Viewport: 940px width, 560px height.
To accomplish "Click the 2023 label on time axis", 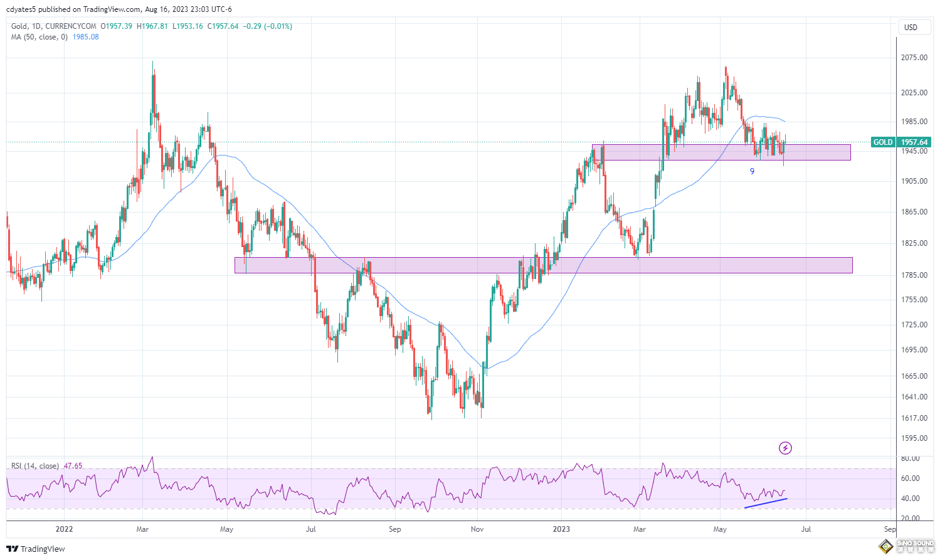I will click(561, 529).
